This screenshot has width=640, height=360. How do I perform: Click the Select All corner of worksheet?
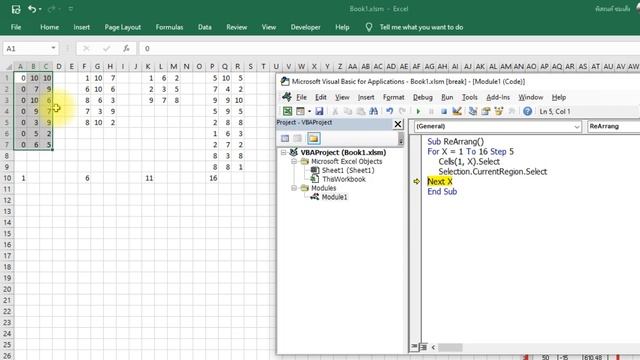coord(8,67)
